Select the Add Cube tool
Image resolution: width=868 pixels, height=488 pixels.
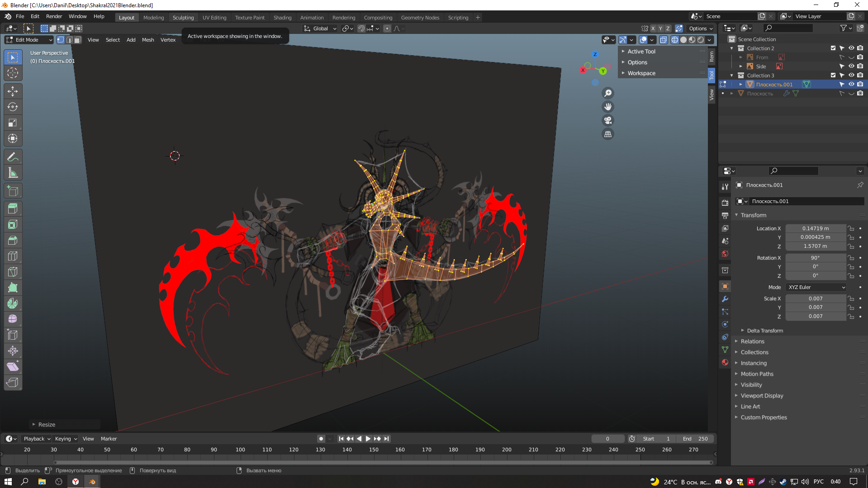(13, 190)
